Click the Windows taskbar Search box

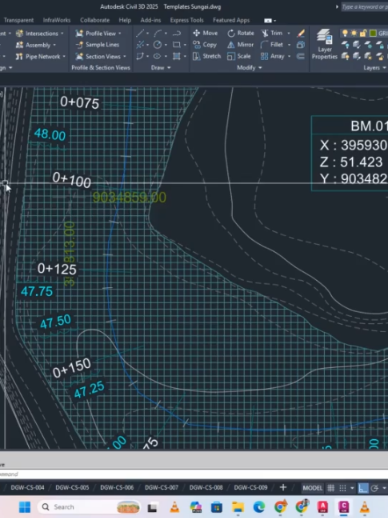click(89, 507)
